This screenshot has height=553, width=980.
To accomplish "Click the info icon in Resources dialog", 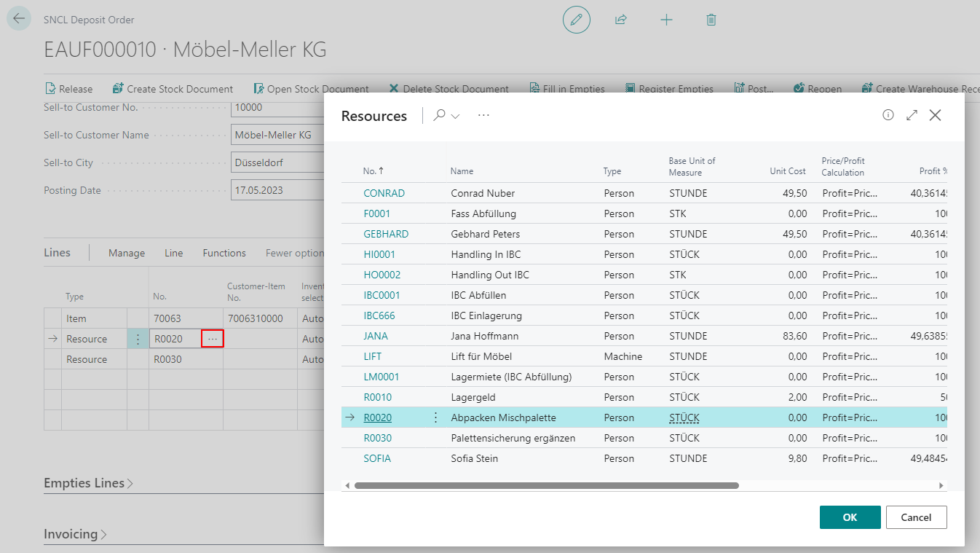I will (x=888, y=115).
